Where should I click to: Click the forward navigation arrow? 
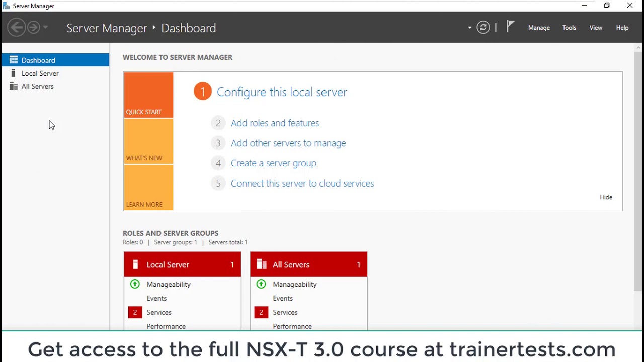click(33, 27)
